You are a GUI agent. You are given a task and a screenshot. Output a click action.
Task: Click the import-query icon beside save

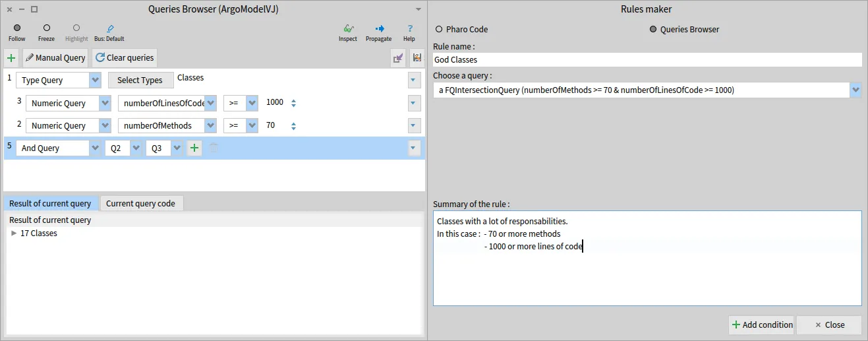[x=397, y=58]
